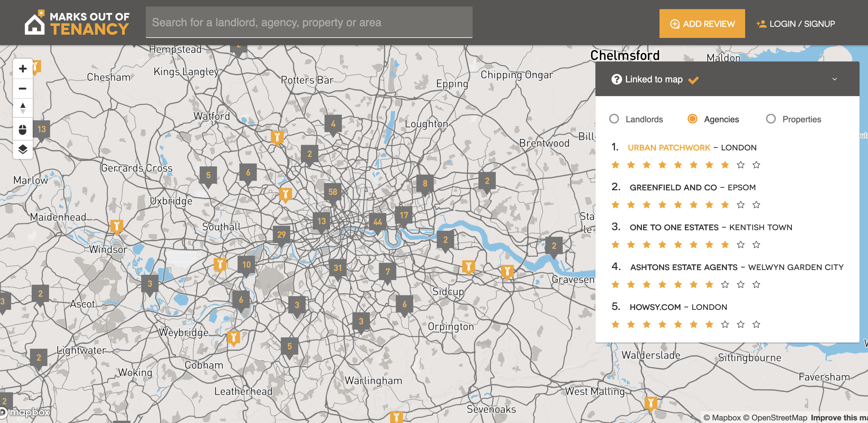Select the Agencies radio button
Viewport: 868px width, 423px height.
tap(692, 119)
